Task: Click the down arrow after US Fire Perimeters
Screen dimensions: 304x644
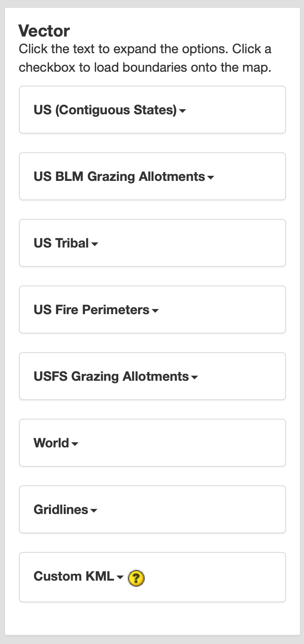Action: [x=155, y=311]
